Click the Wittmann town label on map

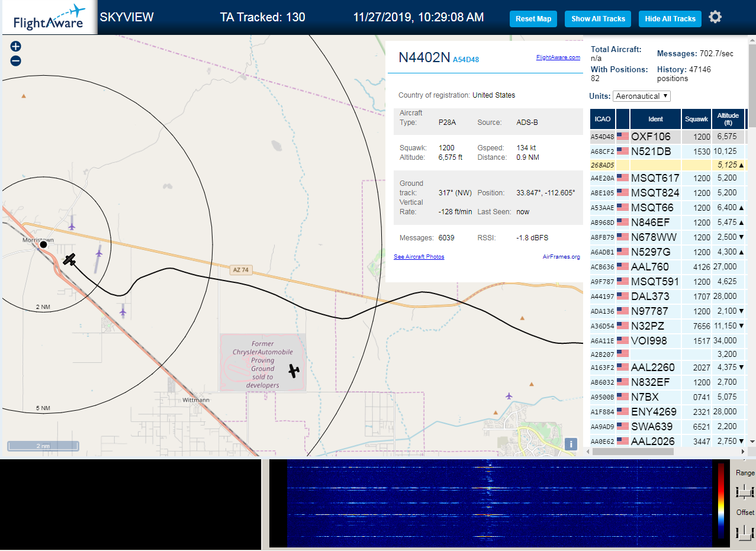click(196, 400)
